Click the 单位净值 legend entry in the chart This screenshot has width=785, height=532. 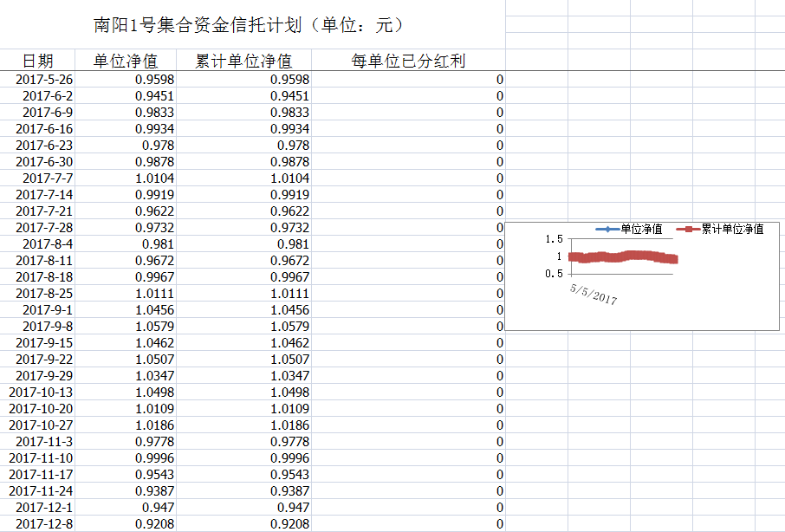(630, 230)
